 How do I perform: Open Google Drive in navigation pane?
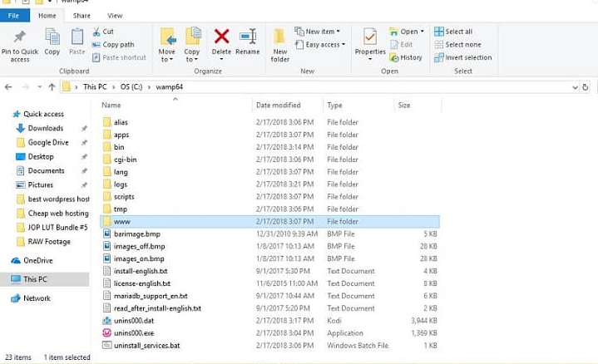click(42, 143)
